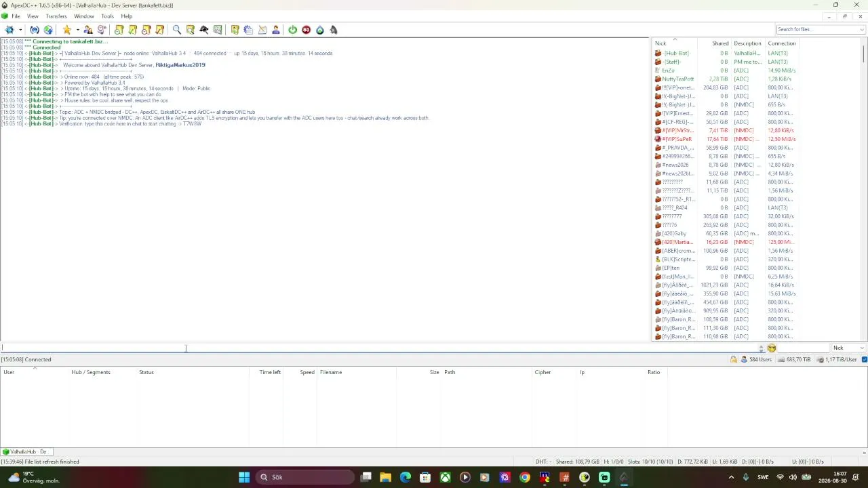Viewport: 868px width, 488px height.
Task: Show hidden system tray icons chevron
Action: pos(731,477)
